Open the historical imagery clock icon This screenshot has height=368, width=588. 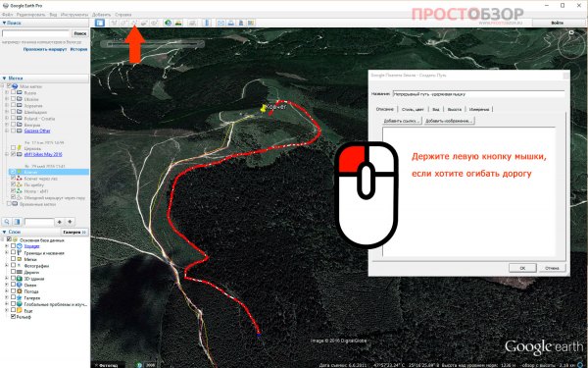(169, 23)
